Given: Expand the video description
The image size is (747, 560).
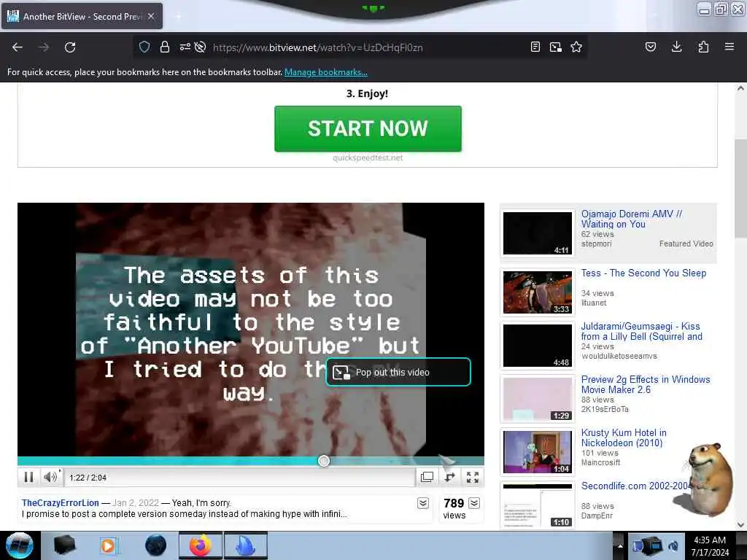Looking at the screenshot, I should click(x=423, y=503).
